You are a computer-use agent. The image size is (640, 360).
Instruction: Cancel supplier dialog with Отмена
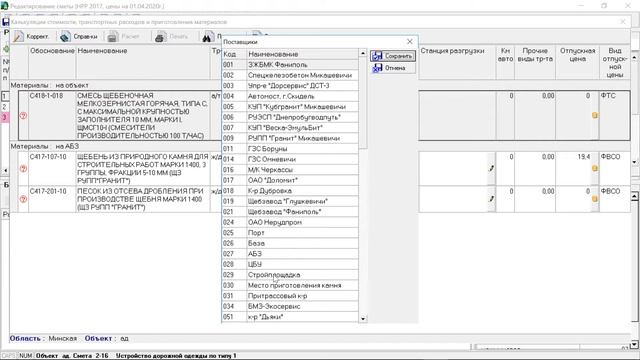[393, 68]
